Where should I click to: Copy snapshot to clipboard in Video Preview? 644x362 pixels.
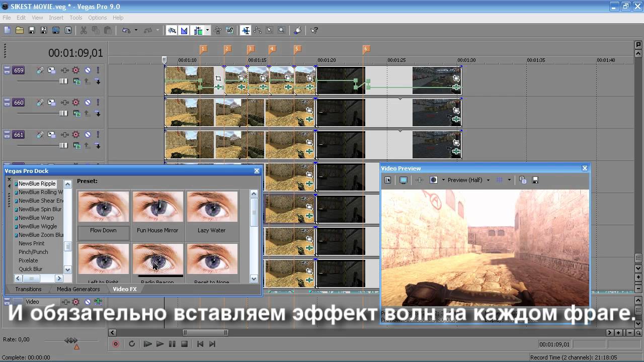click(523, 180)
